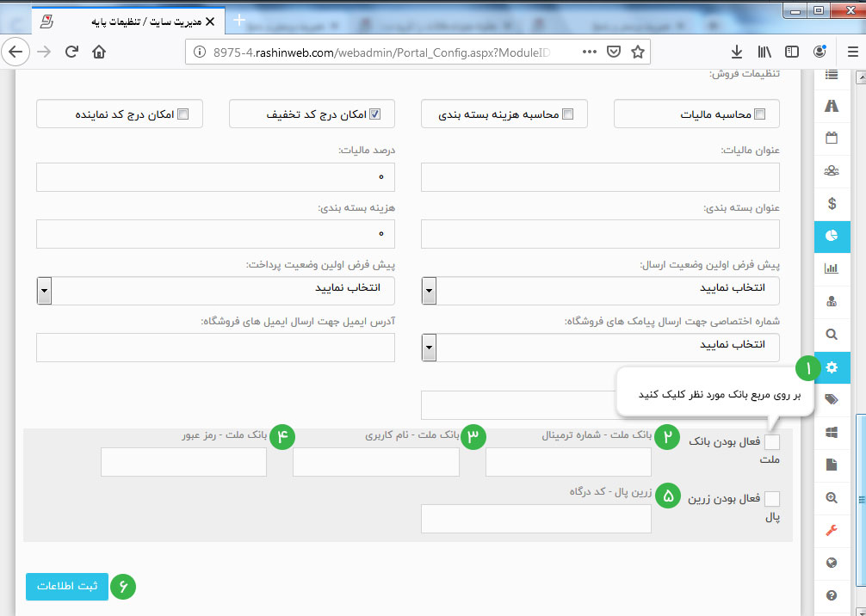Open the magnifier search sidebar icon
This screenshot has width=866, height=616.
click(832, 334)
